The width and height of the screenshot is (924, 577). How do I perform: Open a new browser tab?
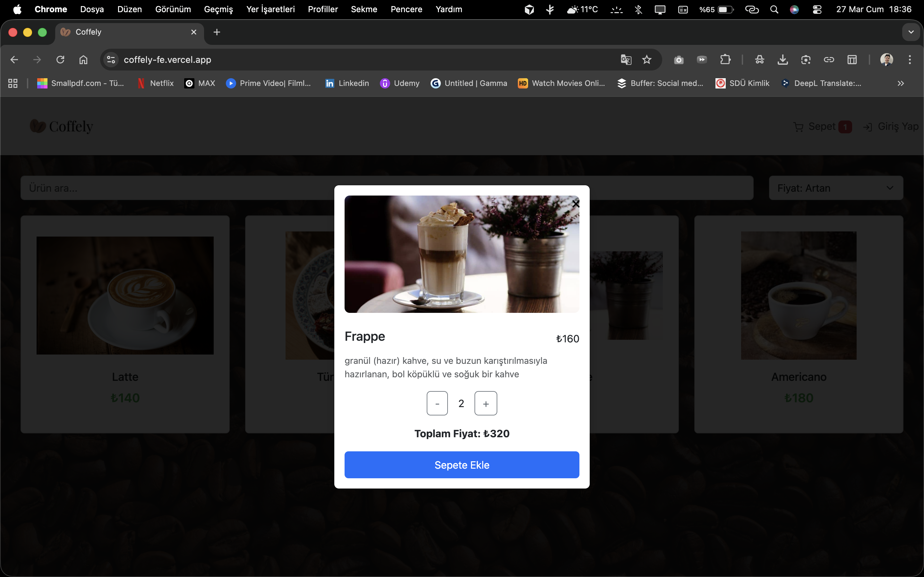pyautogui.click(x=217, y=32)
